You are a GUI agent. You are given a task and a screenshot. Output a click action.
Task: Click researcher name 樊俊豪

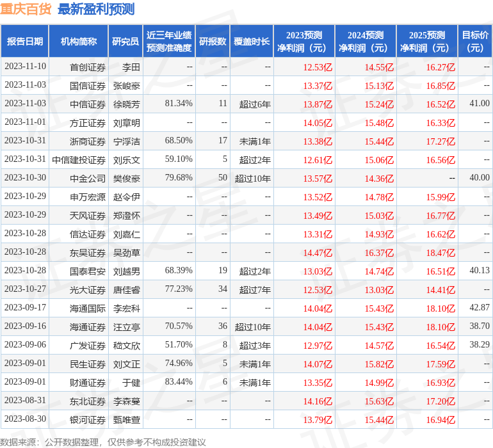(x=127, y=179)
